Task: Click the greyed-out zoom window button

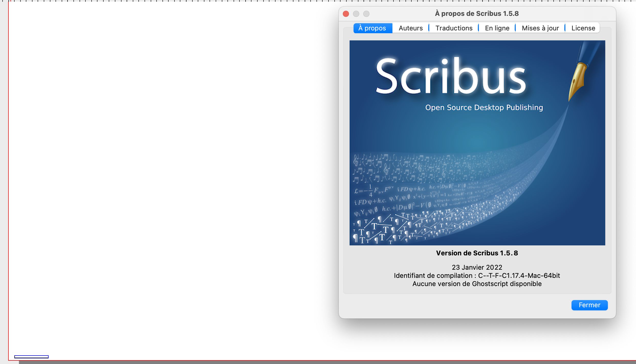Action: (x=366, y=14)
